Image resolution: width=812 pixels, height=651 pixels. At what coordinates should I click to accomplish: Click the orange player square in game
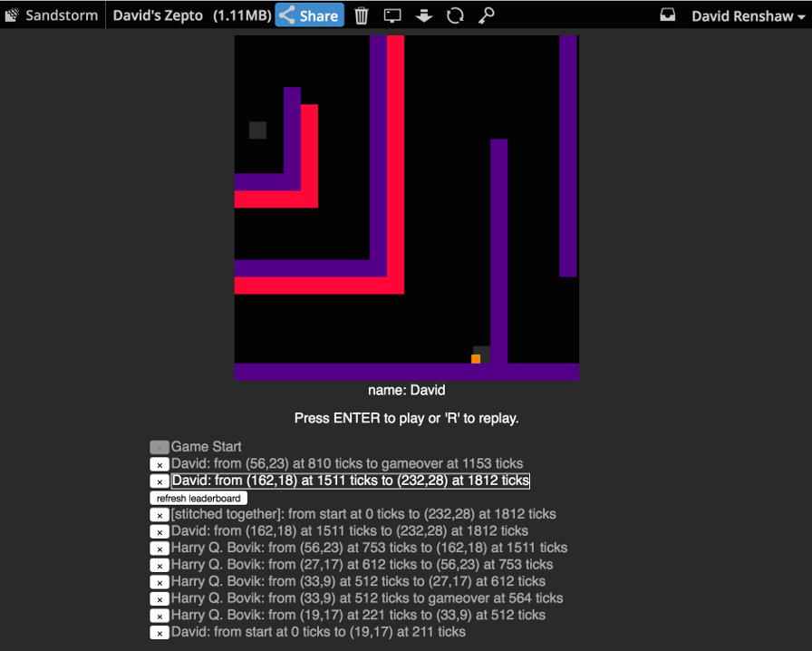click(x=476, y=359)
